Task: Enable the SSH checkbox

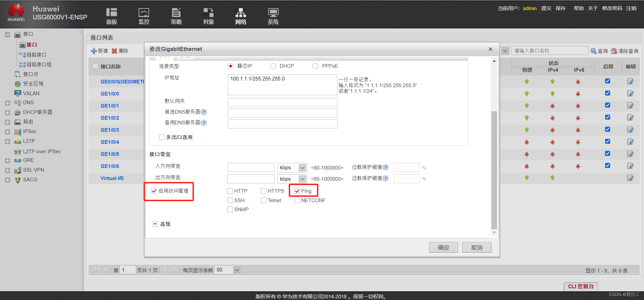Action: [x=230, y=200]
